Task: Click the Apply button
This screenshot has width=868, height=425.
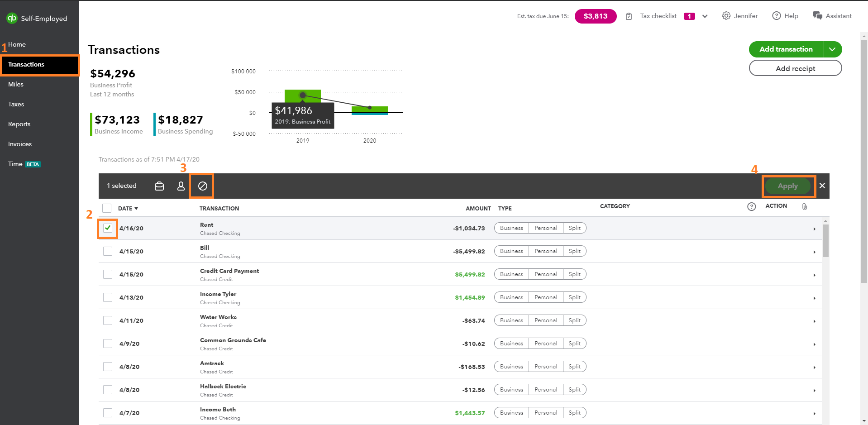Action: click(x=788, y=186)
